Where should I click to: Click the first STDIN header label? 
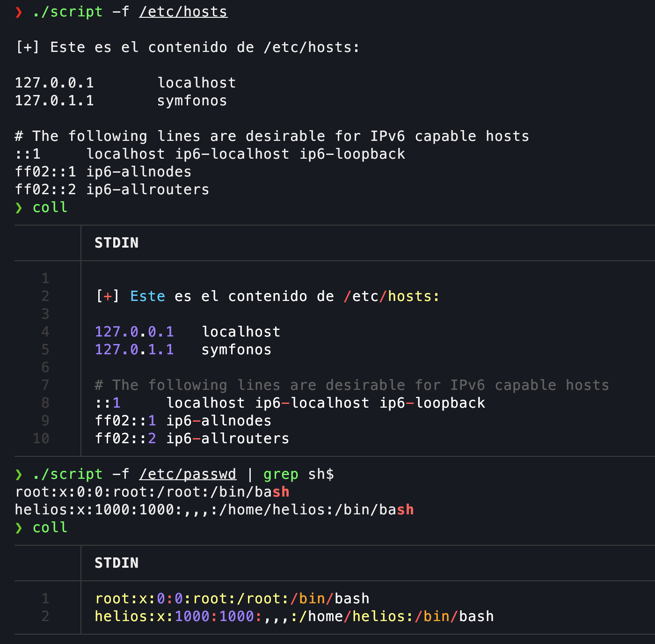(116, 243)
